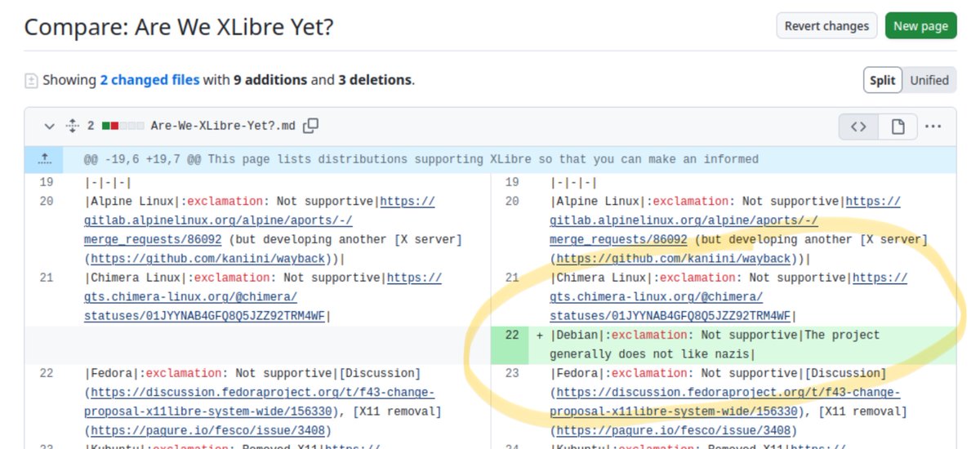Show the rendered file view icon
This screenshot has height=449, width=980.
pos(898,127)
